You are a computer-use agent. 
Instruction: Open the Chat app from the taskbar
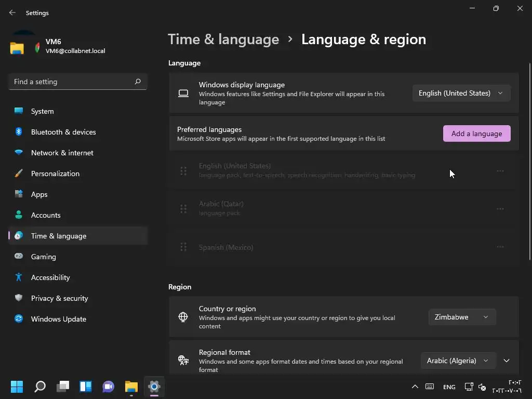click(108, 387)
